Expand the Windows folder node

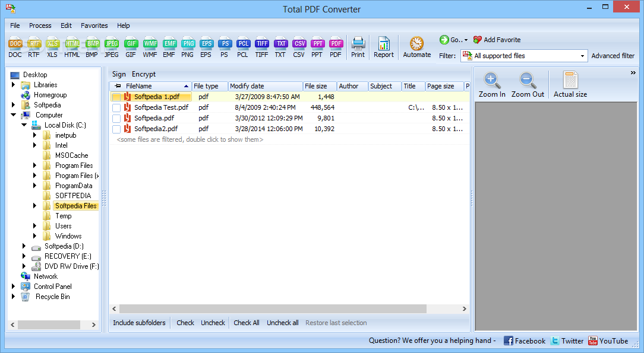pos(34,236)
